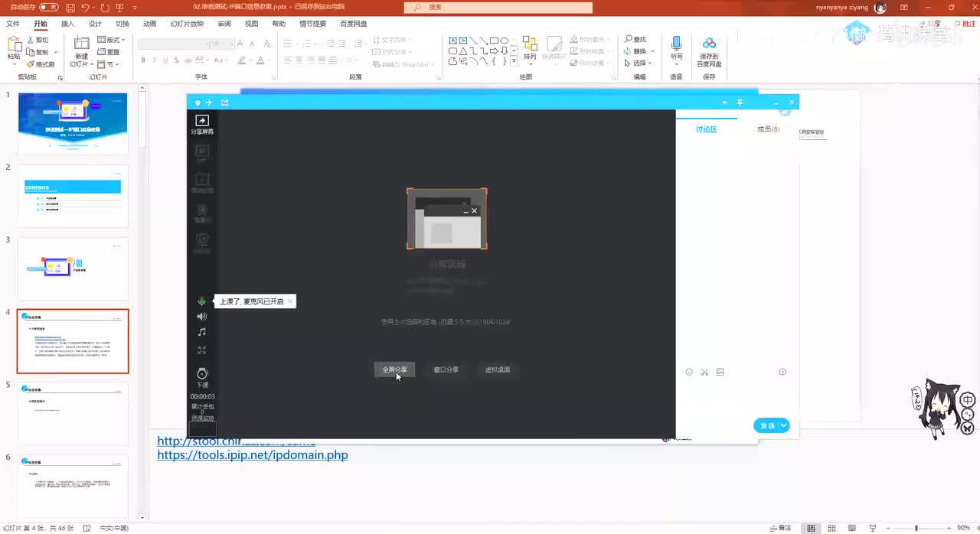Click the music note icon in sidebar

point(202,332)
